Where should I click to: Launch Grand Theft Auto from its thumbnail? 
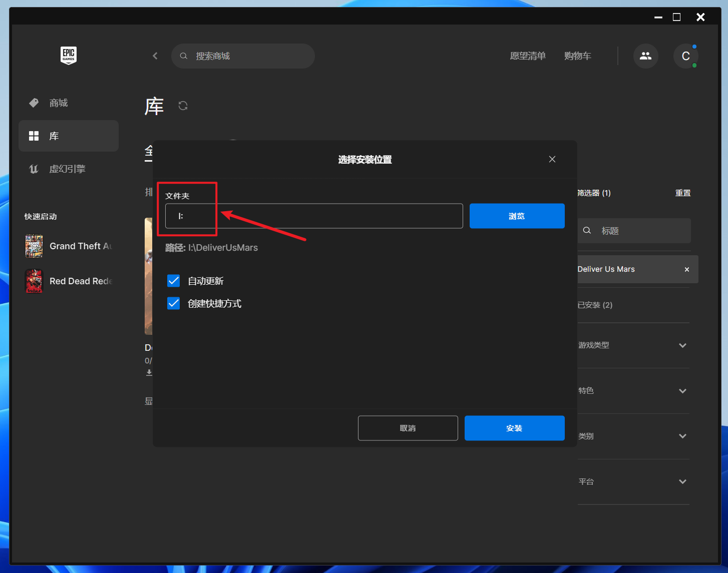pyautogui.click(x=34, y=246)
